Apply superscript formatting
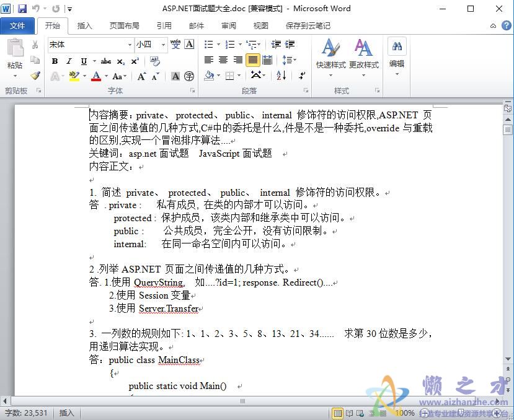Viewport: 514px width, 420px height. [x=134, y=61]
